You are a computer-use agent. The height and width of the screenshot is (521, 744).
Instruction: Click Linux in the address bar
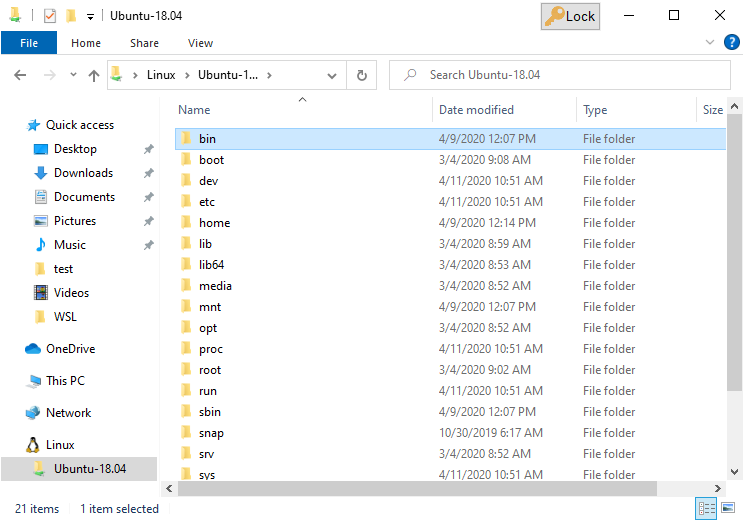pos(161,75)
